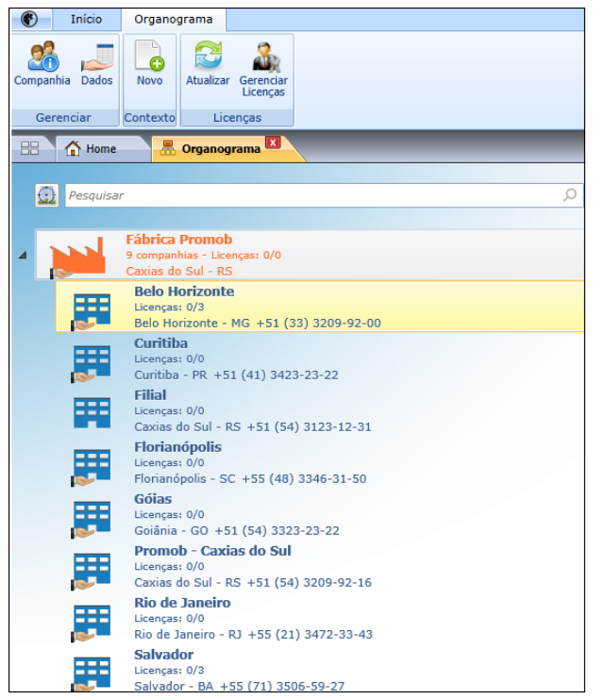Create a Novo context
This screenshot has height=700, width=606.
point(149,63)
